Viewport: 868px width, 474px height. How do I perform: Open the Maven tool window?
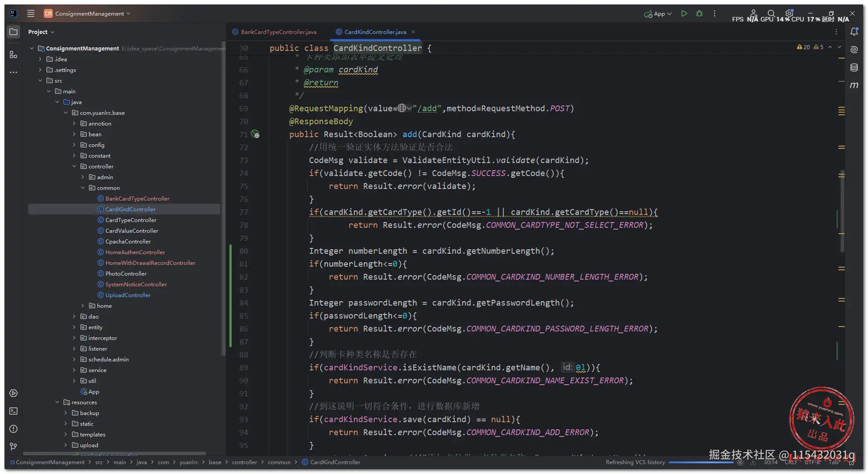click(854, 85)
